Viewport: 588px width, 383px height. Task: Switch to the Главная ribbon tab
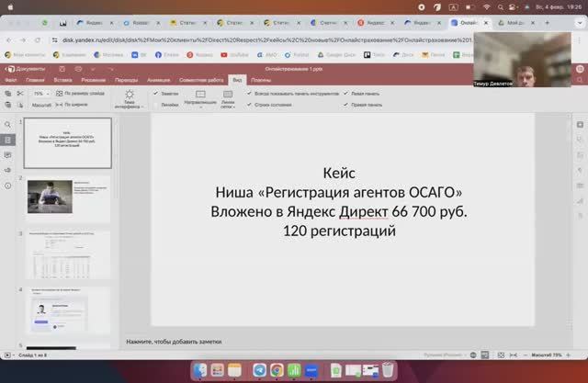pos(35,80)
